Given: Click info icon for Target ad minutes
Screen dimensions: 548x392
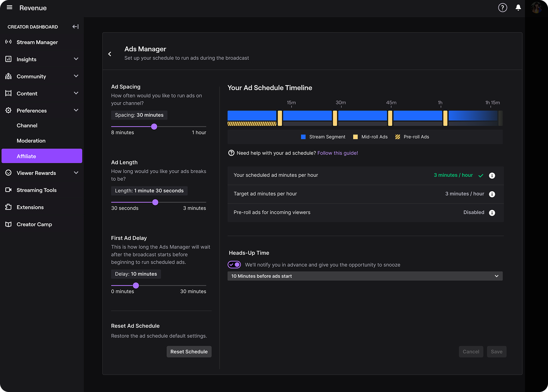Looking at the screenshot, I should (492, 194).
